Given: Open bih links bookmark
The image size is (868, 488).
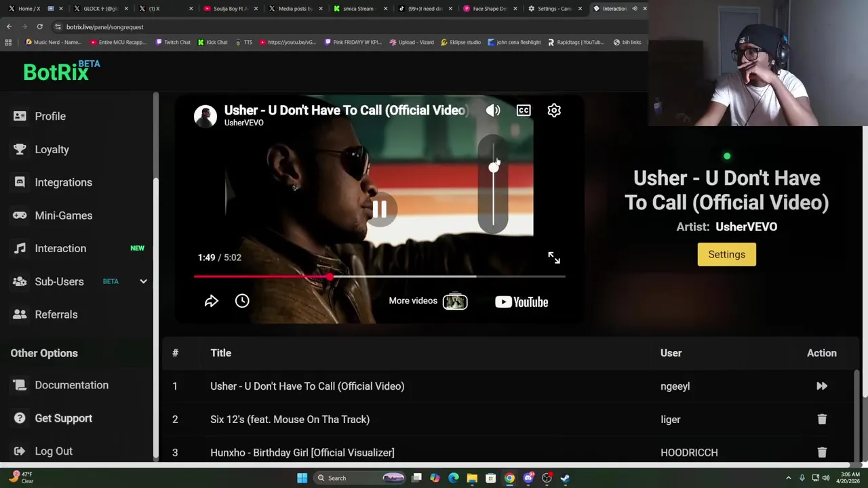Looking at the screenshot, I should (x=627, y=42).
